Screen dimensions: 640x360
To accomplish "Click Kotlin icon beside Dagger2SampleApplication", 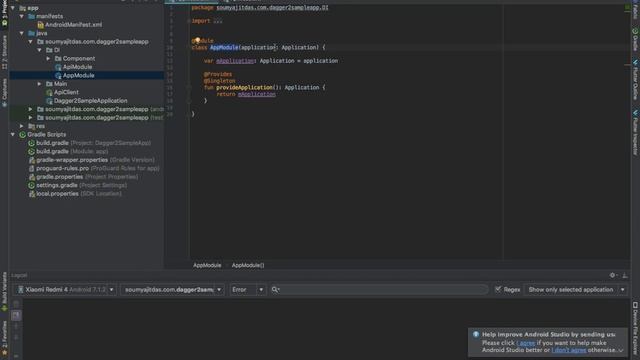I will pyautogui.click(x=49, y=101).
